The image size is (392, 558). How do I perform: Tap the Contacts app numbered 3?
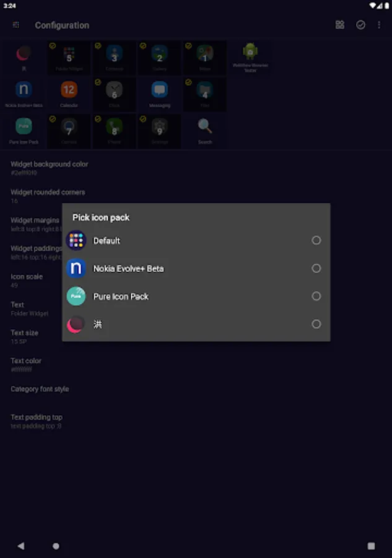coord(115,58)
